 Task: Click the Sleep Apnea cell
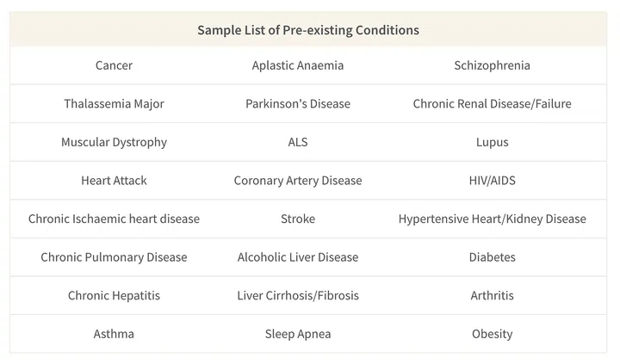298,334
